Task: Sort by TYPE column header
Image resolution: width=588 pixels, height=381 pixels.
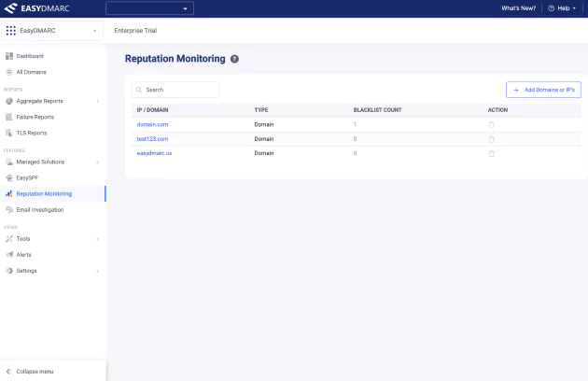Action: pyautogui.click(x=261, y=110)
